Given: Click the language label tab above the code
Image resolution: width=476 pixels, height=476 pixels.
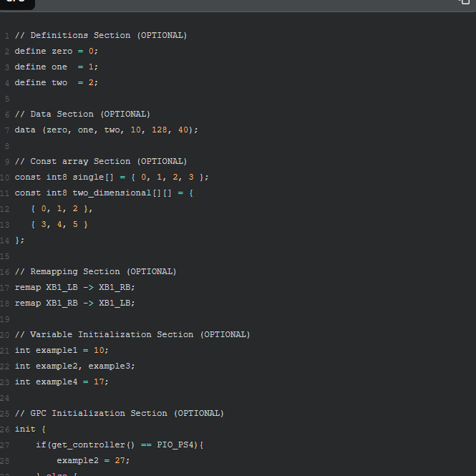Looking at the screenshot, I should point(16,3).
